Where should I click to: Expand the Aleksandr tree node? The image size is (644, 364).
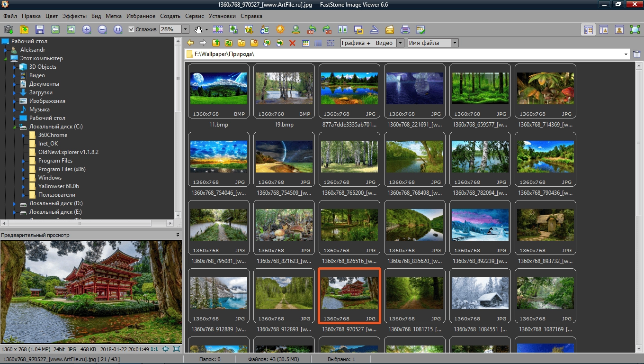point(6,50)
